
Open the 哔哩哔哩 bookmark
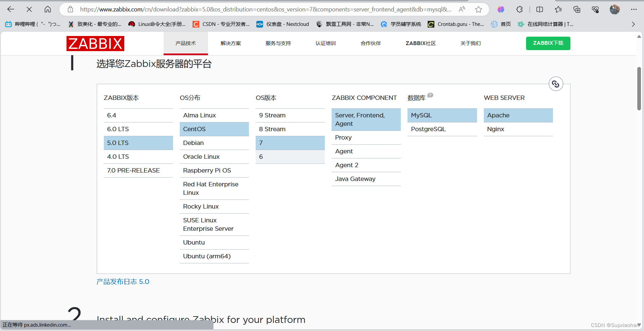click(33, 24)
